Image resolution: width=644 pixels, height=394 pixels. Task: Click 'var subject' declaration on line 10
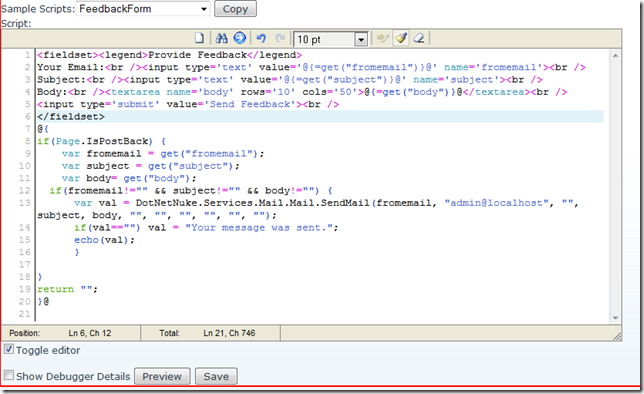click(95, 166)
